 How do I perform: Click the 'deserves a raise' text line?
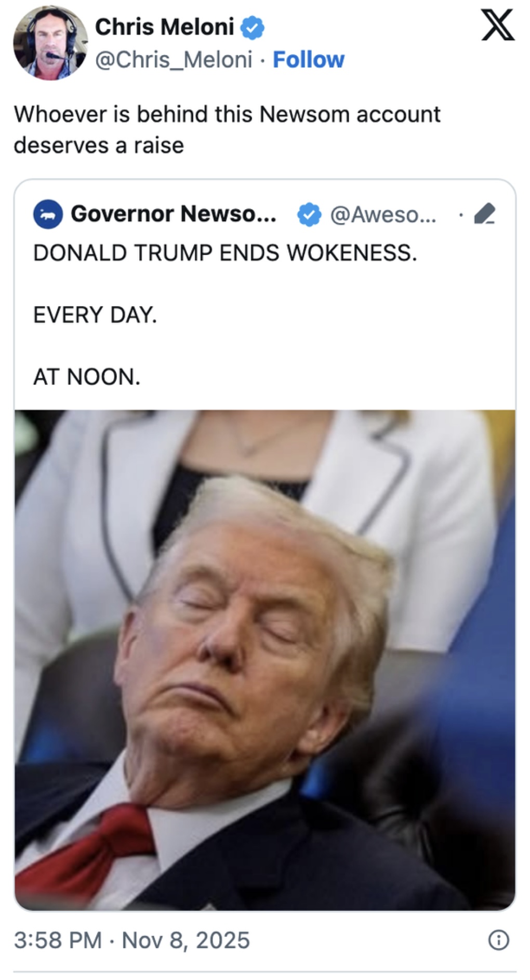[x=99, y=145]
